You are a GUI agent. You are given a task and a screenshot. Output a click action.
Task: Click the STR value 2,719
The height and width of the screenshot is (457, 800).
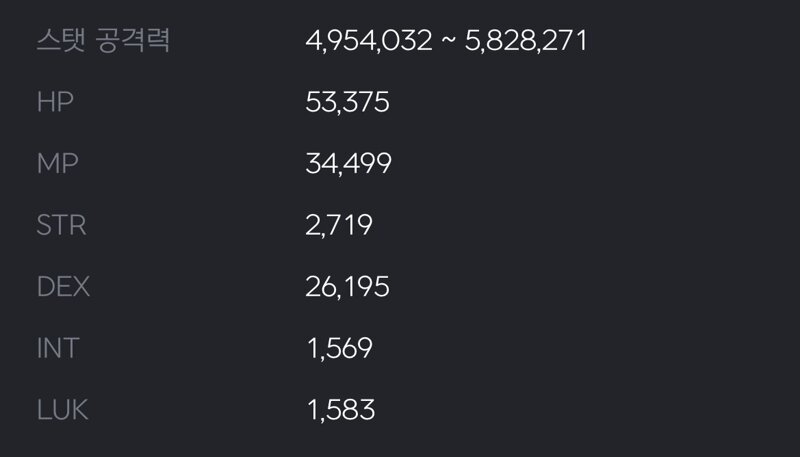click(339, 225)
